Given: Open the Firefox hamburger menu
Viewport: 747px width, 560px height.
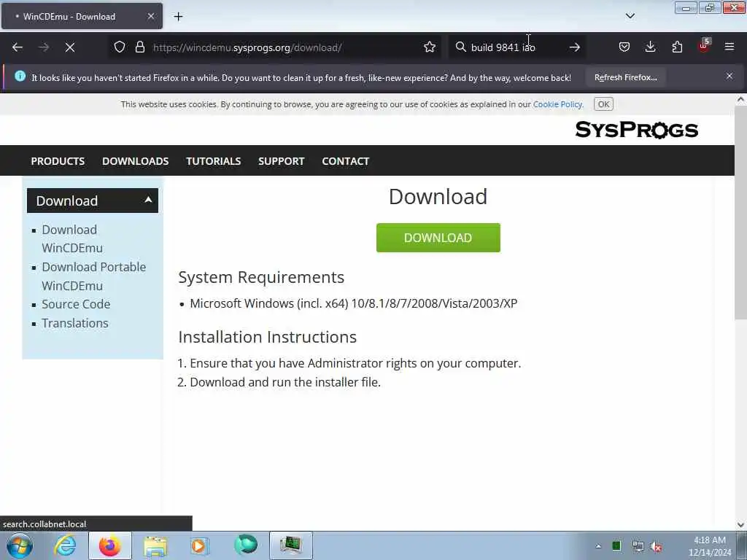Looking at the screenshot, I should (729, 47).
